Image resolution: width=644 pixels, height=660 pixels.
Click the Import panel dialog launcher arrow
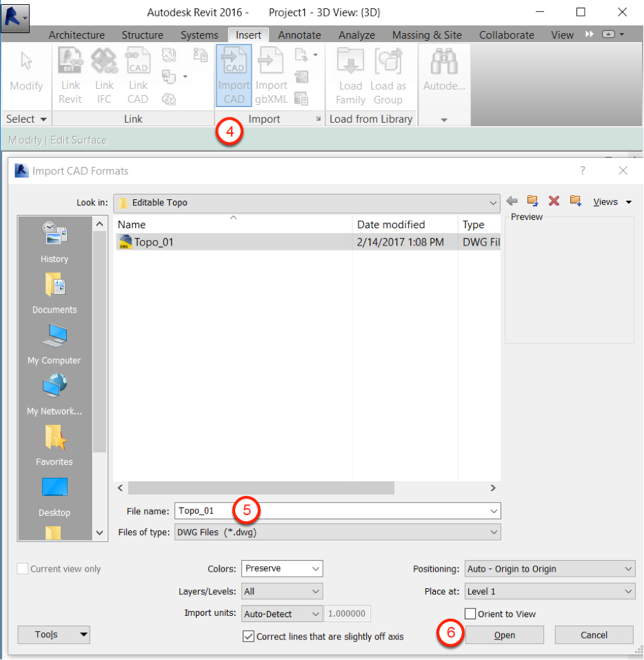click(x=319, y=119)
